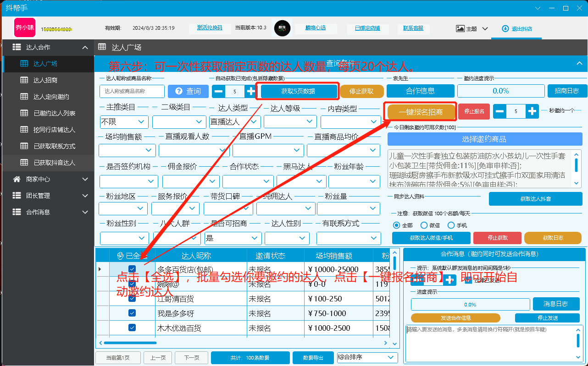Click the 邀请状态 column header

tap(274, 256)
